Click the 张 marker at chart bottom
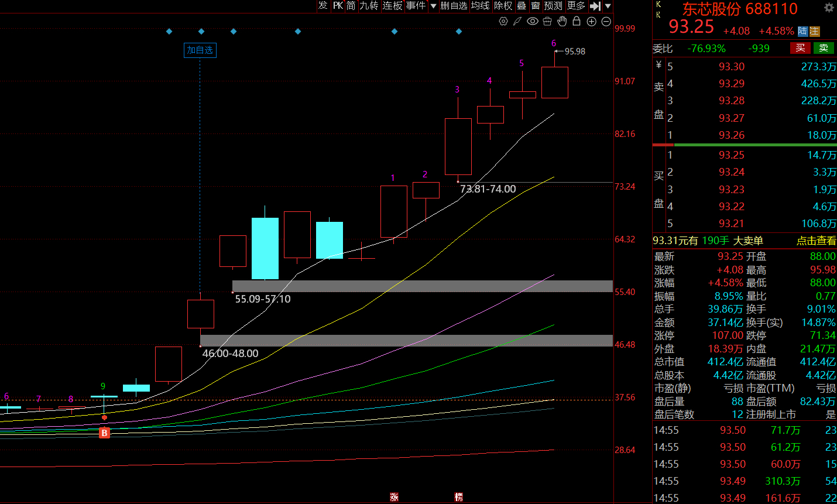 tap(394, 497)
